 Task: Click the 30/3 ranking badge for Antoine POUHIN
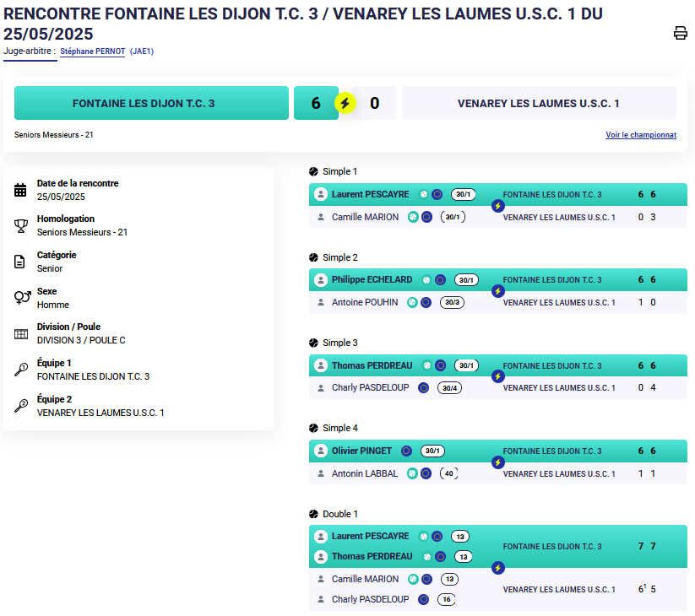(452, 302)
